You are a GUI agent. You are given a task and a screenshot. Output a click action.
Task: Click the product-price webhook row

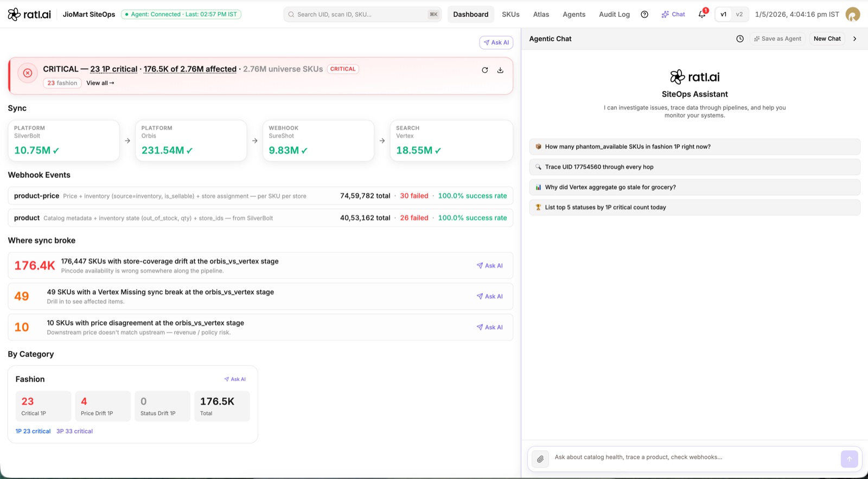pos(260,196)
